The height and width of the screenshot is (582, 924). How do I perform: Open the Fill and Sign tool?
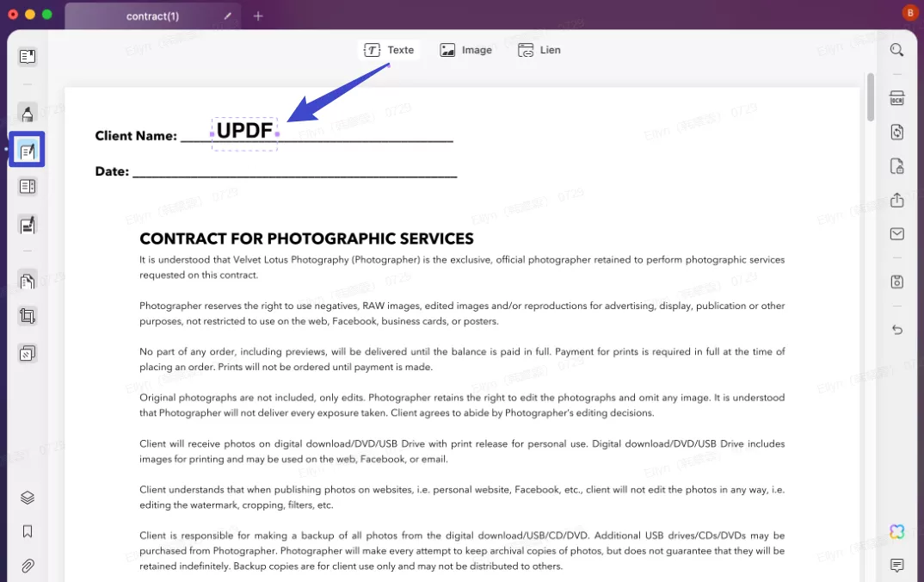coord(28,225)
